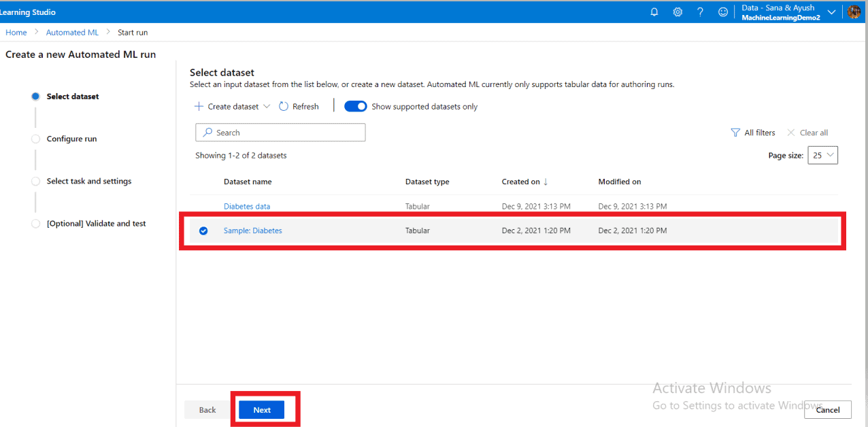Click the Configure run step label
The width and height of the screenshot is (868, 427).
click(x=72, y=139)
